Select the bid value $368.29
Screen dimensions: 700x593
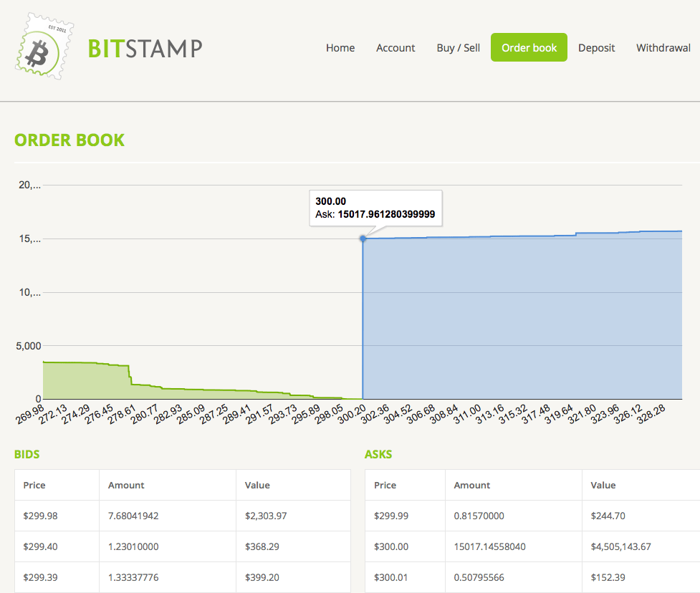(x=262, y=546)
